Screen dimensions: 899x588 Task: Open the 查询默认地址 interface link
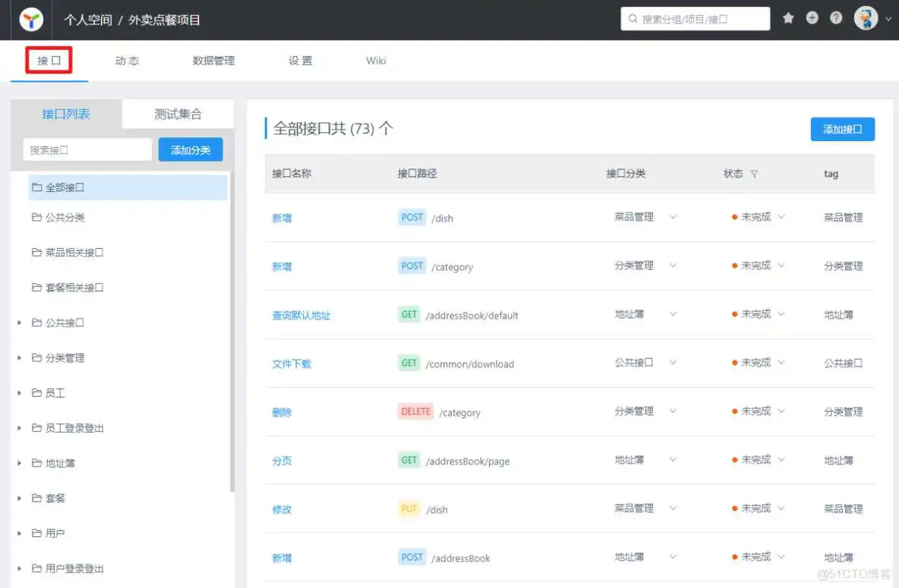click(x=301, y=315)
